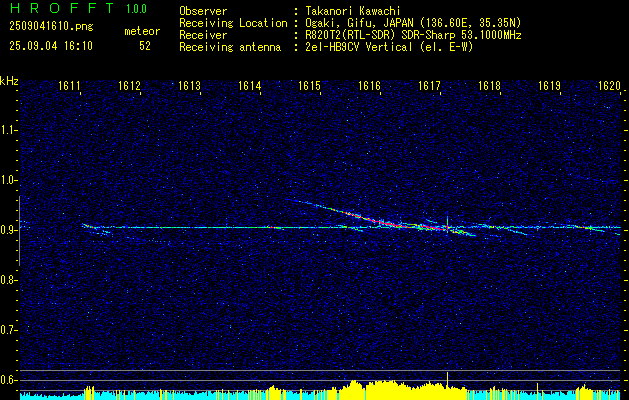Click frequency axis label 0.9

[x=8, y=230]
